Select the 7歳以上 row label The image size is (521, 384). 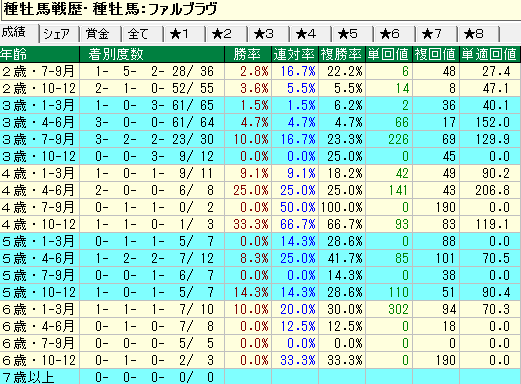tap(39, 377)
